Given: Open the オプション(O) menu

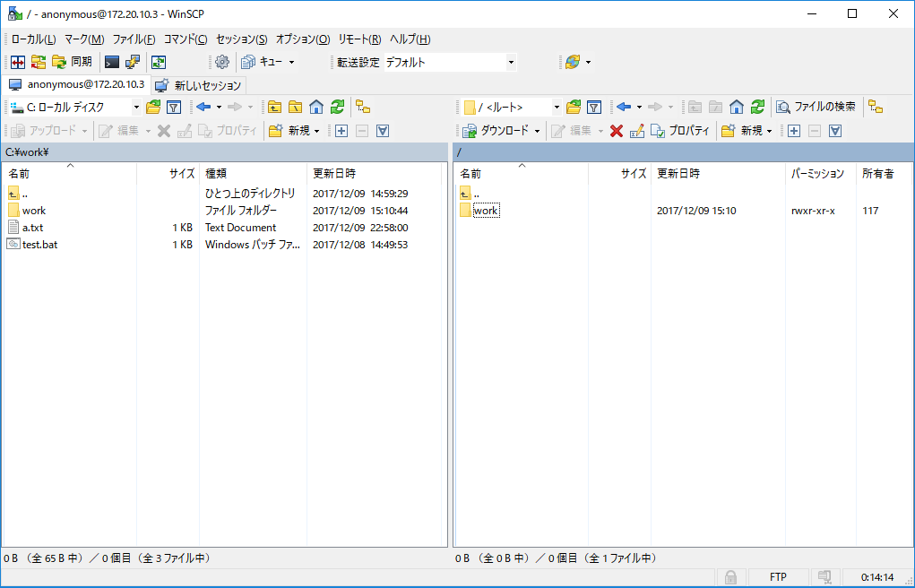Looking at the screenshot, I should (x=303, y=39).
